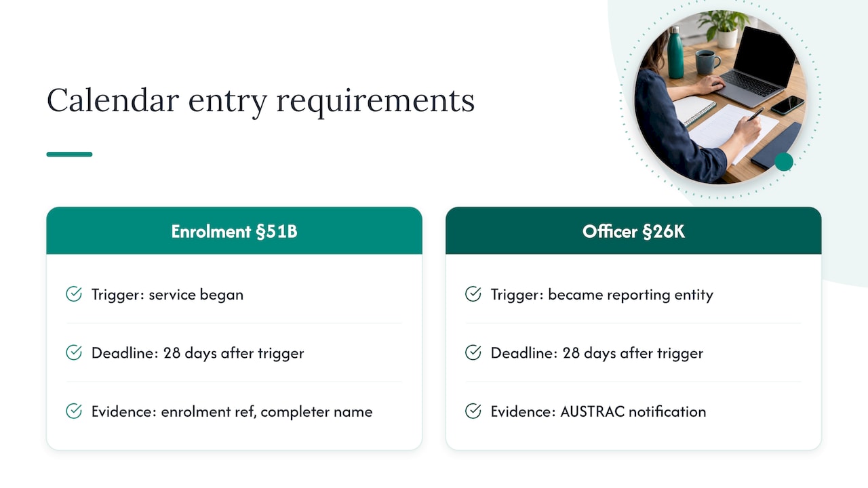Screen dimensions: 868x488
Task: Select the 'Officer §26K' card header
Action: pos(633,231)
